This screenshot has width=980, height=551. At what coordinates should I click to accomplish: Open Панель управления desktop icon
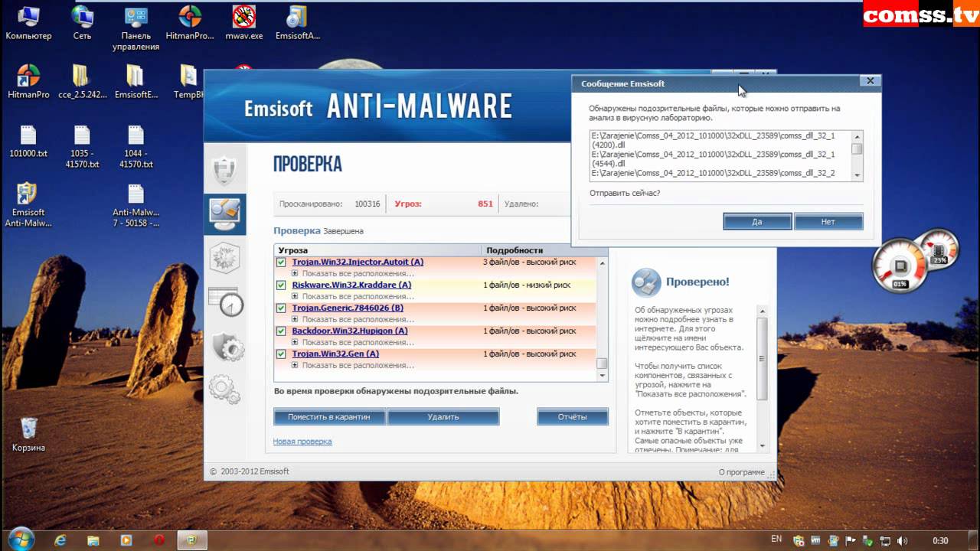(136, 28)
